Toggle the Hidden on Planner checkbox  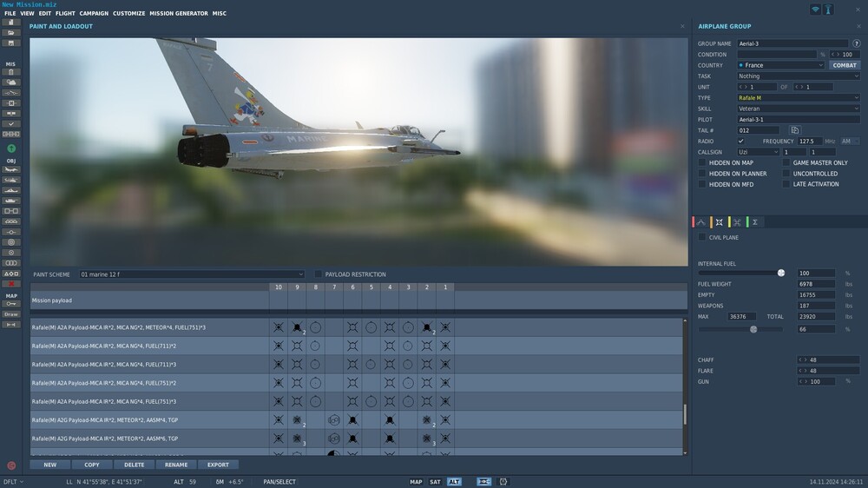click(702, 174)
